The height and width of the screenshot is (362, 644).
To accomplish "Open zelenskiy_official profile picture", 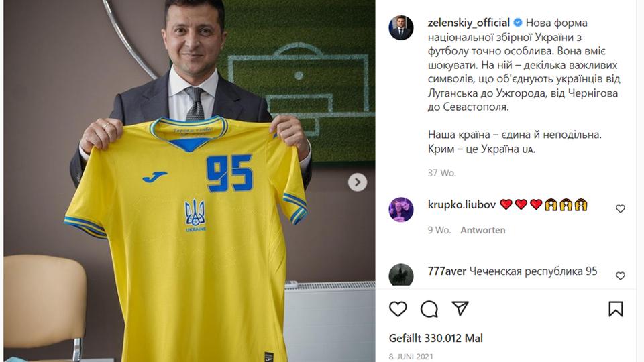I will (x=401, y=28).
